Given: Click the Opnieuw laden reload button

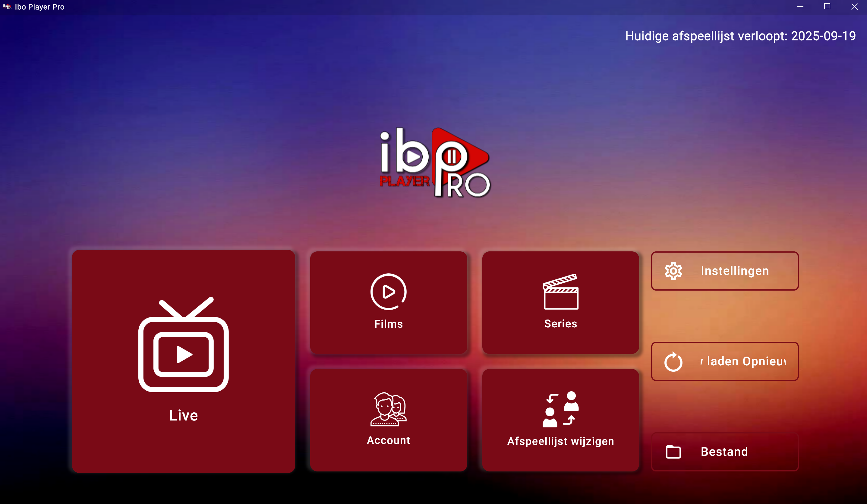Looking at the screenshot, I should tap(725, 361).
